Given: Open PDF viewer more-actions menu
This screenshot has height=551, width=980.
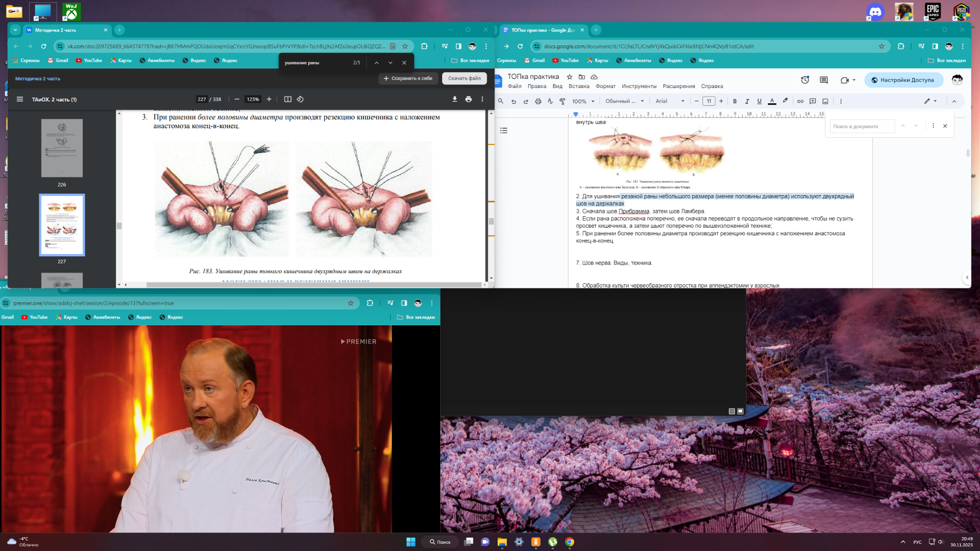Looking at the screenshot, I should click(482, 99).
